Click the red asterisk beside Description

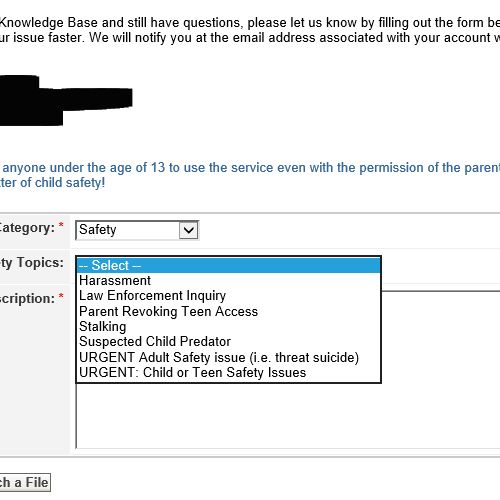(x=61, y=296)
